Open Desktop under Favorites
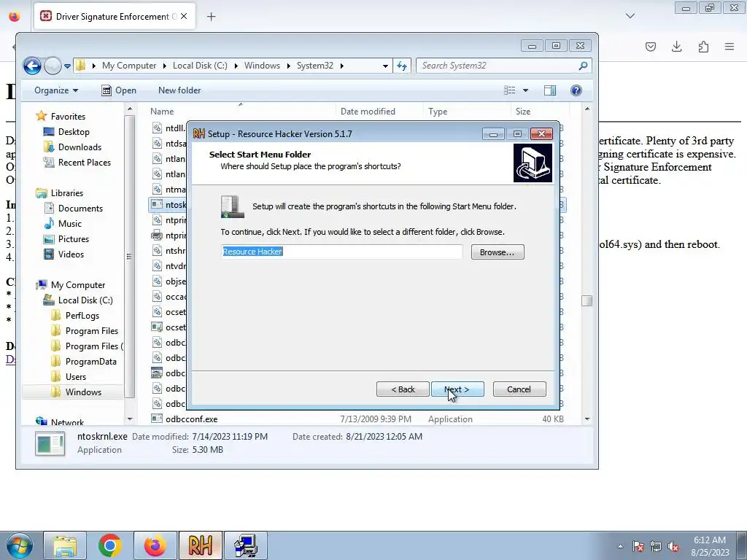 (x=74, y=132)
